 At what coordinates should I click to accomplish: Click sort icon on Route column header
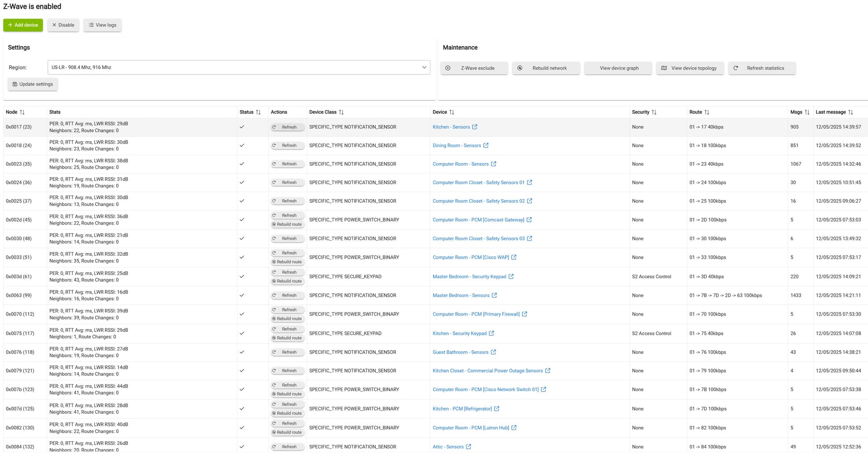tap(707, 112)
